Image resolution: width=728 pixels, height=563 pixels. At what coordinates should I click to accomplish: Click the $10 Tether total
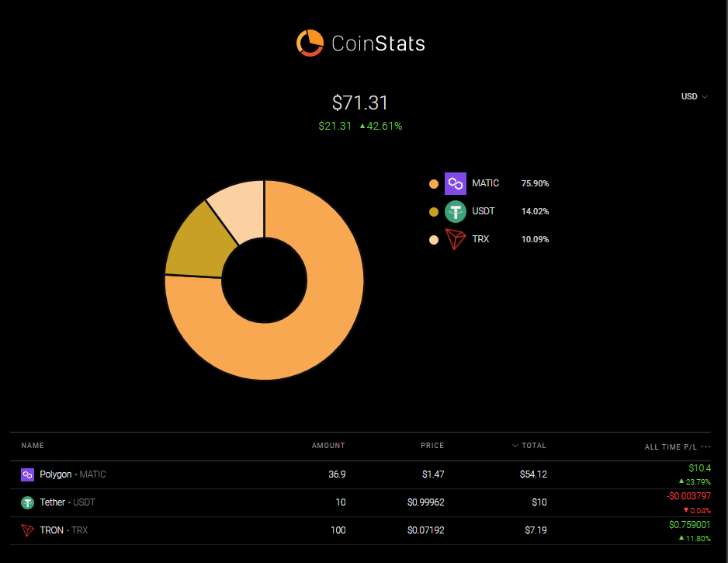click(x=539, y=502)
